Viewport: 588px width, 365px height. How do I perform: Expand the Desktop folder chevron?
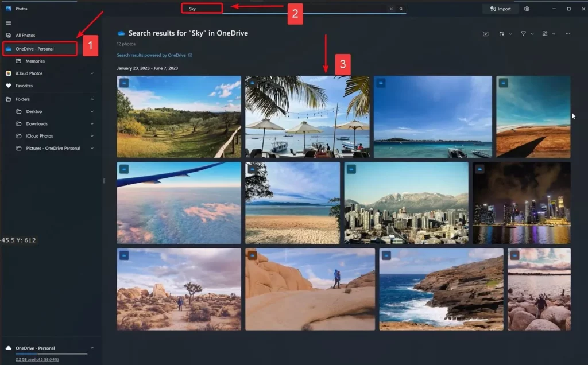pos(92,111)
